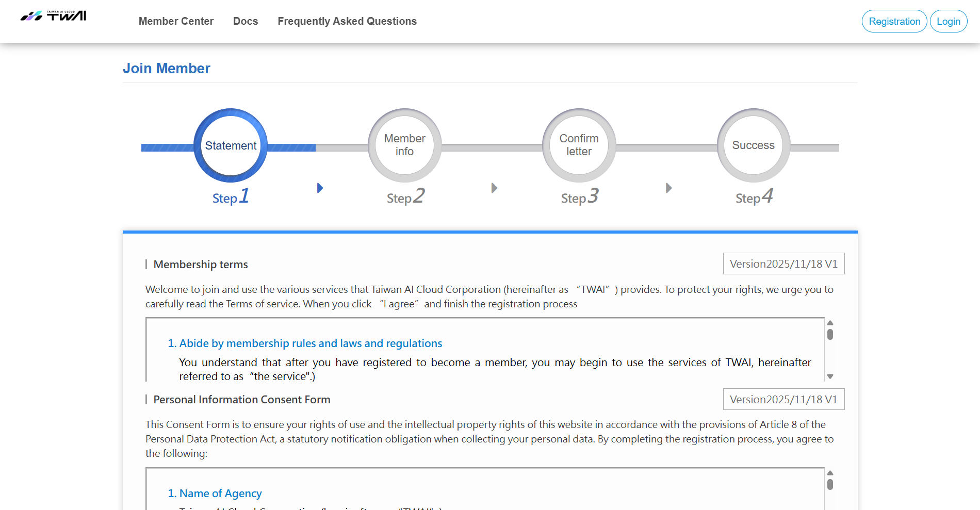Click the gray arrow after Step 3
The image size is (980, 510).
click(x=668, y=188)
